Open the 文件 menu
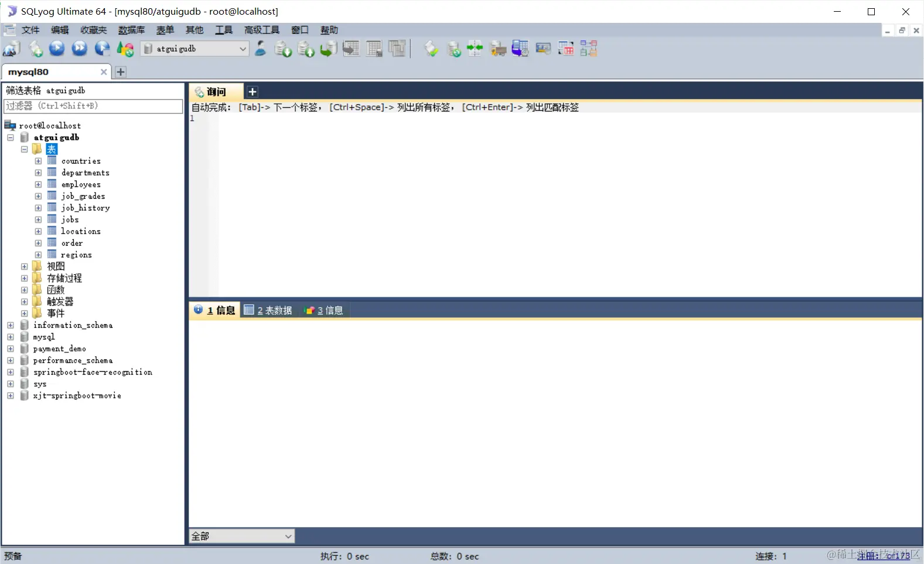The height and width of the screenshot is (564, 924). pyautogui.click(x=30, y=30)
